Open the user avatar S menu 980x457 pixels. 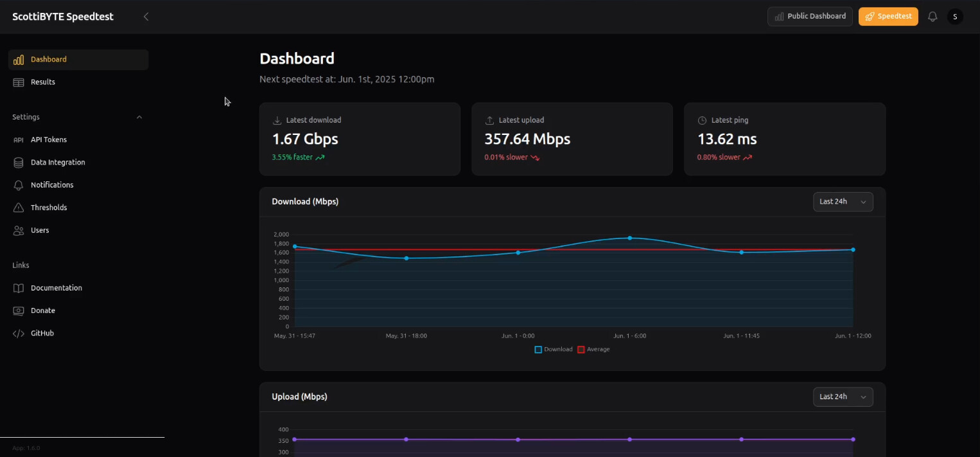tap(955, 17)
